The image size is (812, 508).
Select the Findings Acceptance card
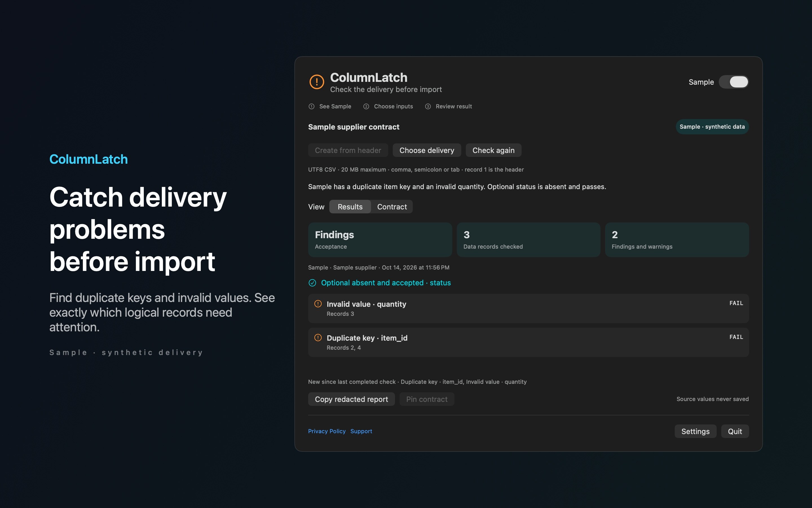(x=380, y=240)
